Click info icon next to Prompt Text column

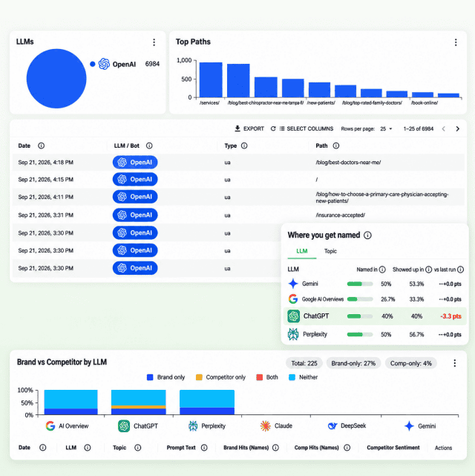pyautogui.click(x=204, y=448)
